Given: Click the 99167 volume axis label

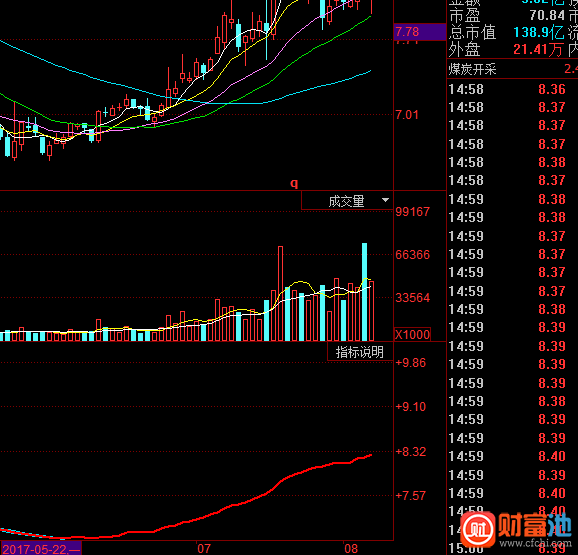Looking at the screenshot, I should [412, 212].
